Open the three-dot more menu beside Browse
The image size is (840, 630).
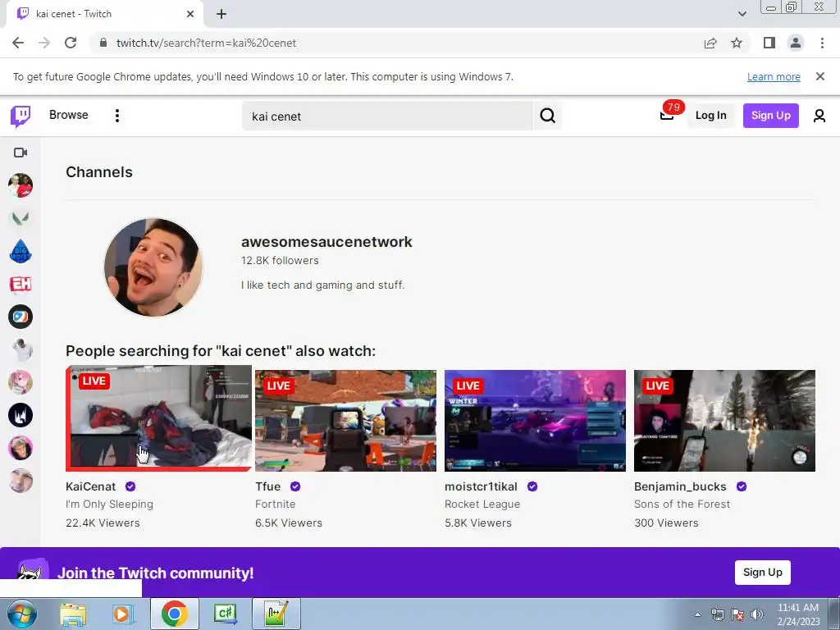(116, 116)
